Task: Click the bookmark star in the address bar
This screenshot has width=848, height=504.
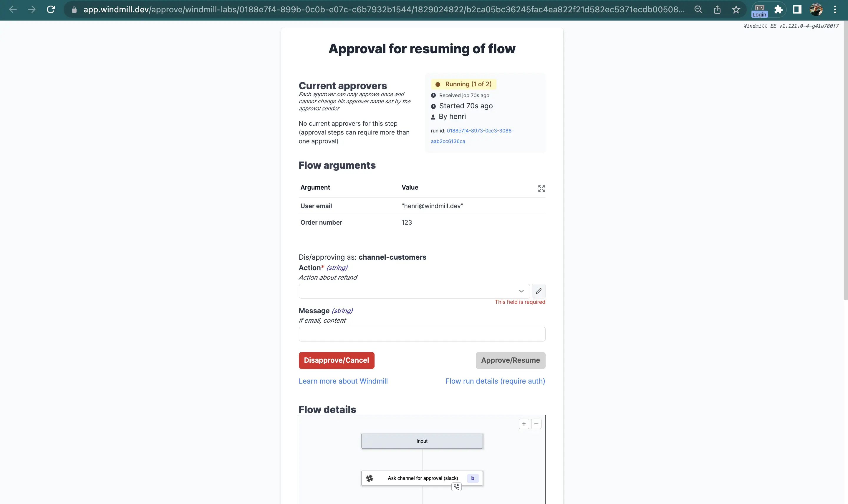Action: click(x=736, y=9)
